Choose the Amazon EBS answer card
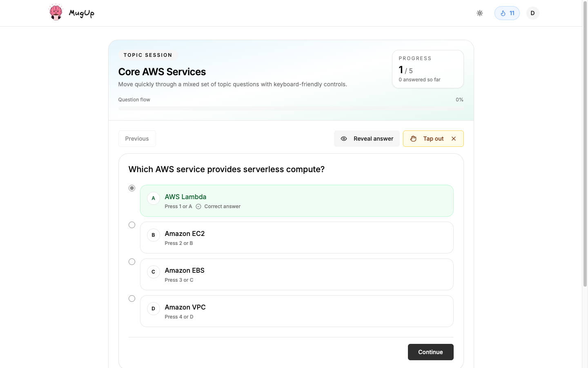Image resolution: width=588 pixels, height=368 pixels. [x=297, y=274]
